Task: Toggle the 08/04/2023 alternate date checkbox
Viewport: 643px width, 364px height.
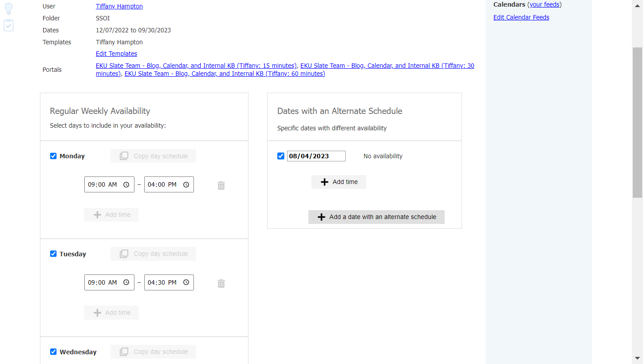Action: tap(280, 156)
